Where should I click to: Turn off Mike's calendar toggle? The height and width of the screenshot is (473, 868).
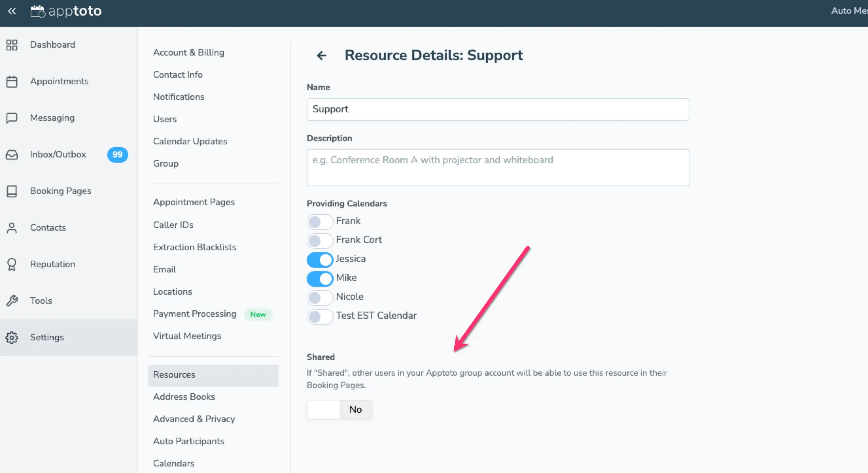click(320, 278)
